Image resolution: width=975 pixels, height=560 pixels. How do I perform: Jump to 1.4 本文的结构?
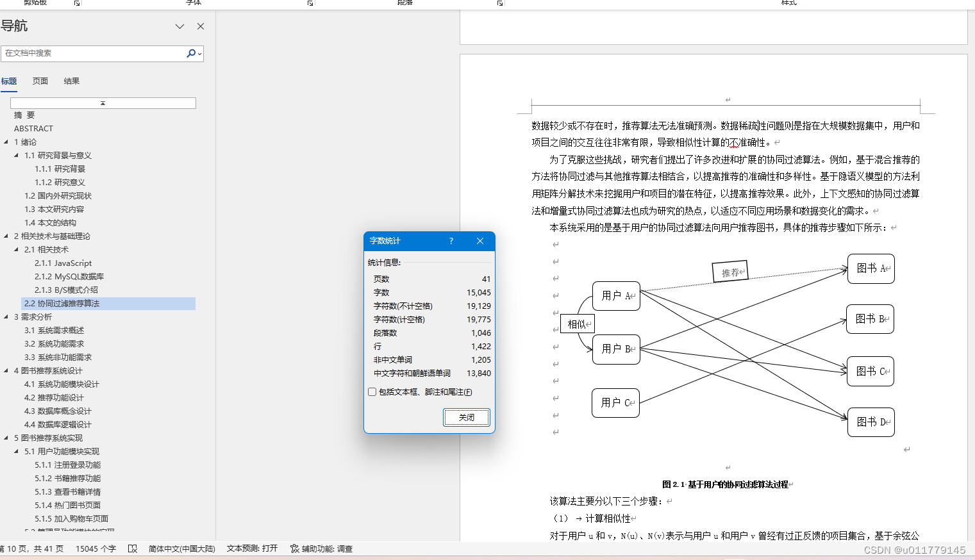point(50,223)
